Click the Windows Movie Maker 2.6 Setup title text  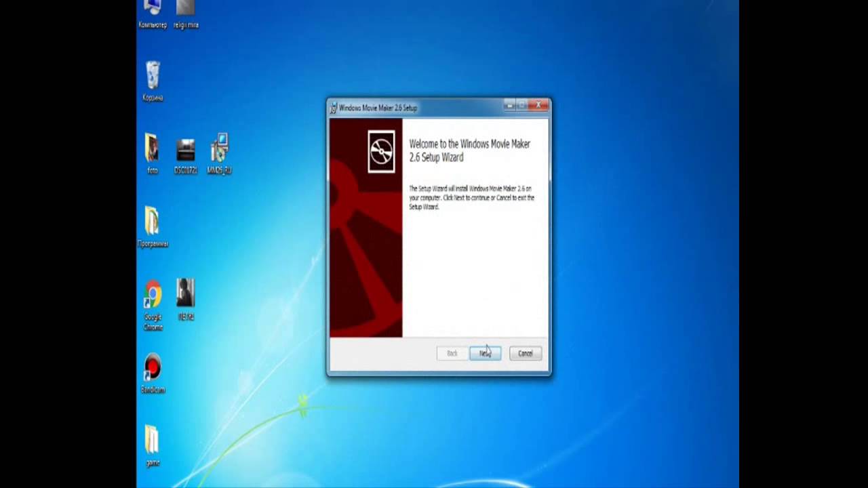pos(378,108)
